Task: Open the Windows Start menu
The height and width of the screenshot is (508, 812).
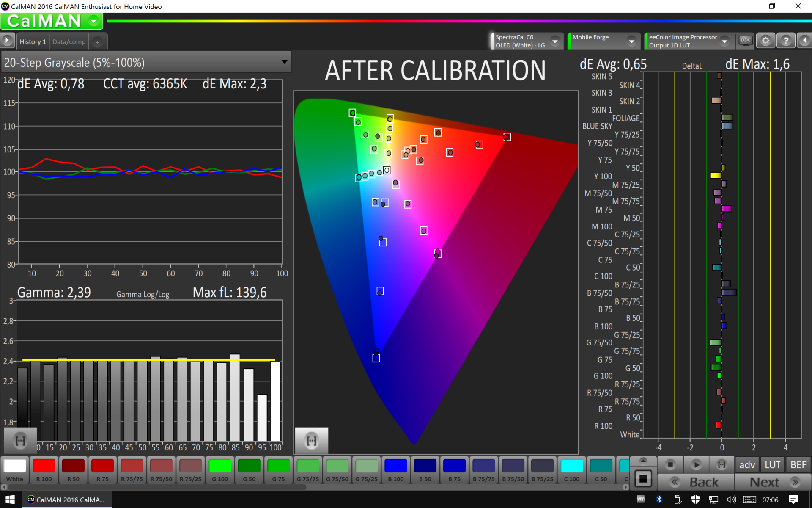Action: tap(10, 500)
